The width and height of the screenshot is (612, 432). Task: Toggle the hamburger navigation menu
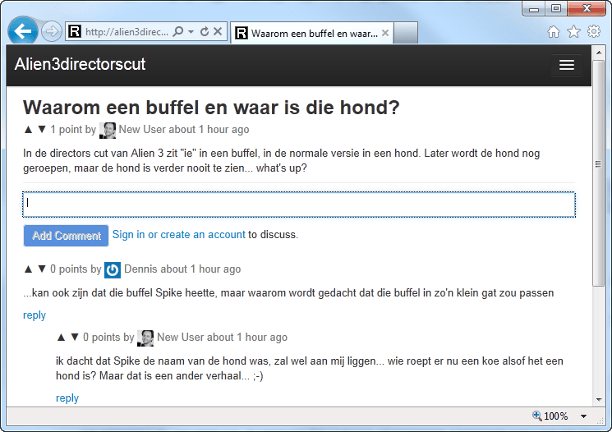567,65
